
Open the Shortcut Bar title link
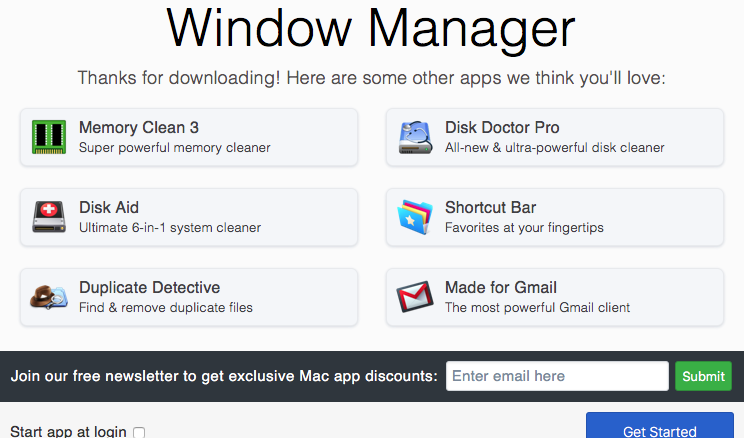pyautogui.click(x=490, y=207)
